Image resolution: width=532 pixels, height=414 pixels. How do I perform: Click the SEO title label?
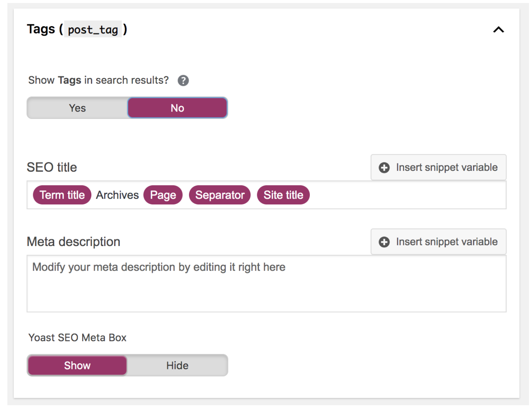tap(52, 168)
